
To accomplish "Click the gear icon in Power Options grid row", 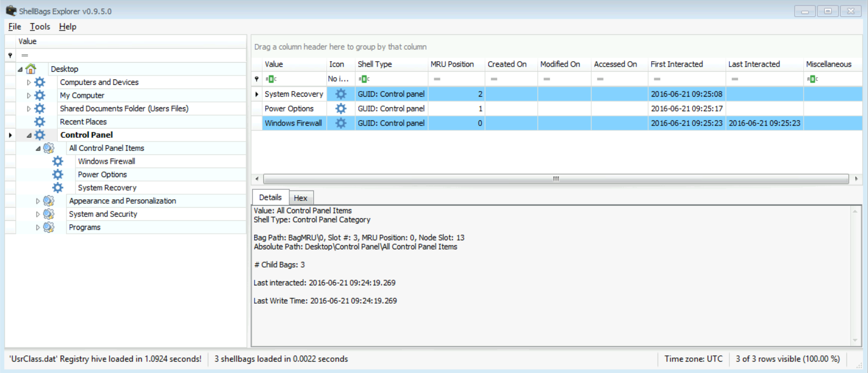I will (340, 109).
